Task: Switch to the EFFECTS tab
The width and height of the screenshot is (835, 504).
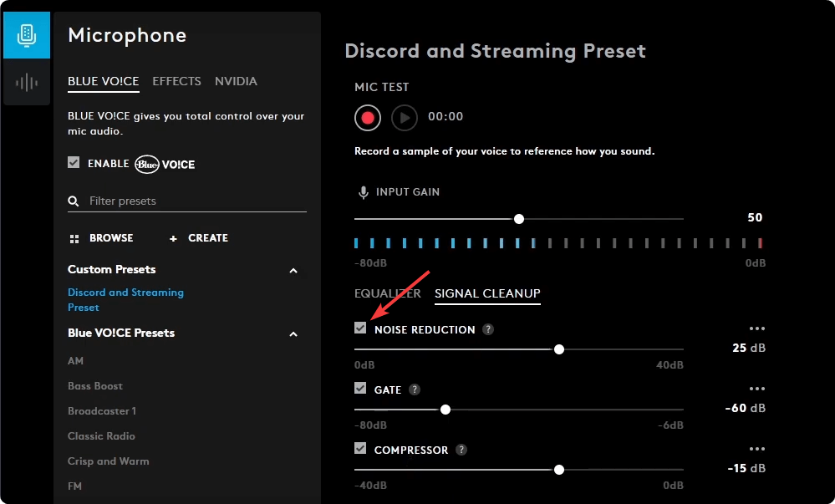Action: point(177,82)
